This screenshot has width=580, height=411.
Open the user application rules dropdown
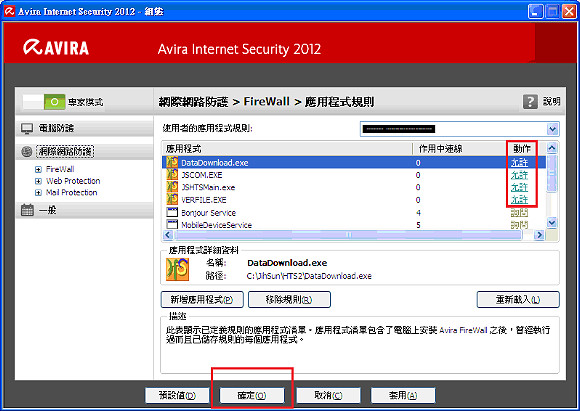click(x=552, y=129)
